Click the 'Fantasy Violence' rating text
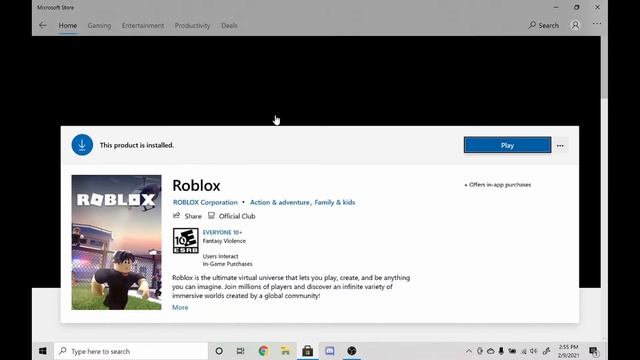 click(224, 241)
